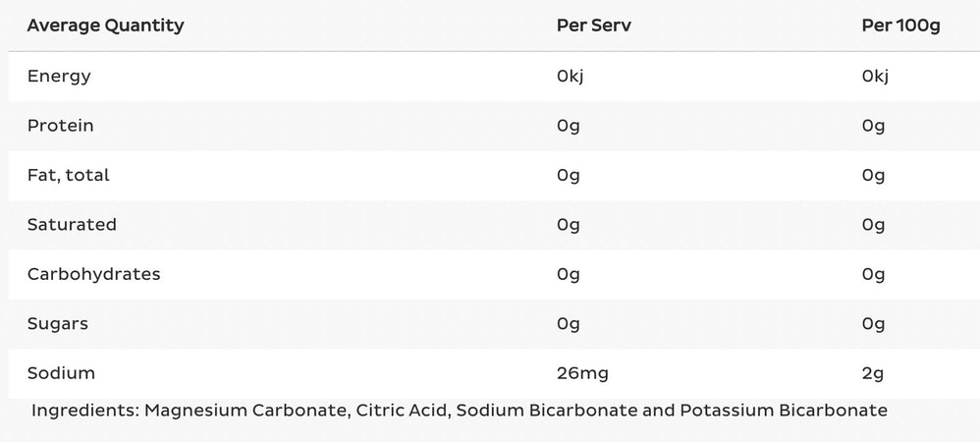This screenshot has width=980, height=442.
Task: Click the Sugars row label
Action: click(59, 323)
